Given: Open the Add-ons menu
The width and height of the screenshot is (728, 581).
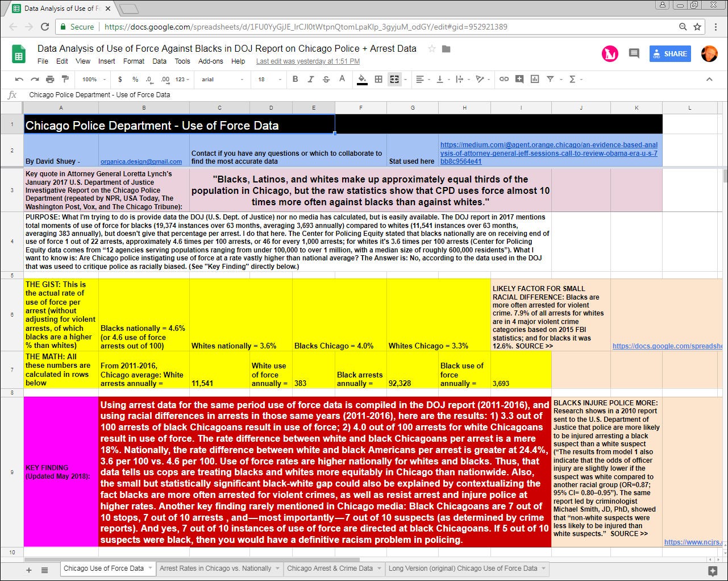Looking at the screenshot, I should (x=211, y=61).
